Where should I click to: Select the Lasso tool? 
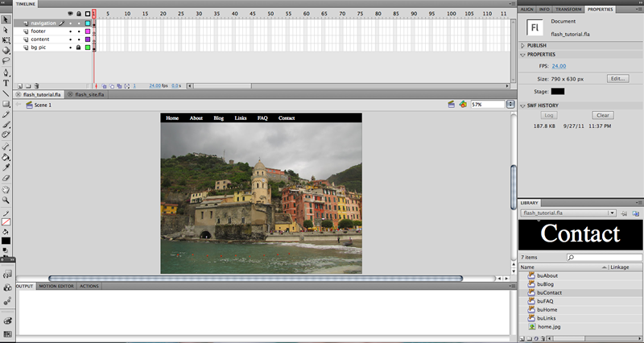click(x=6, y=61)
